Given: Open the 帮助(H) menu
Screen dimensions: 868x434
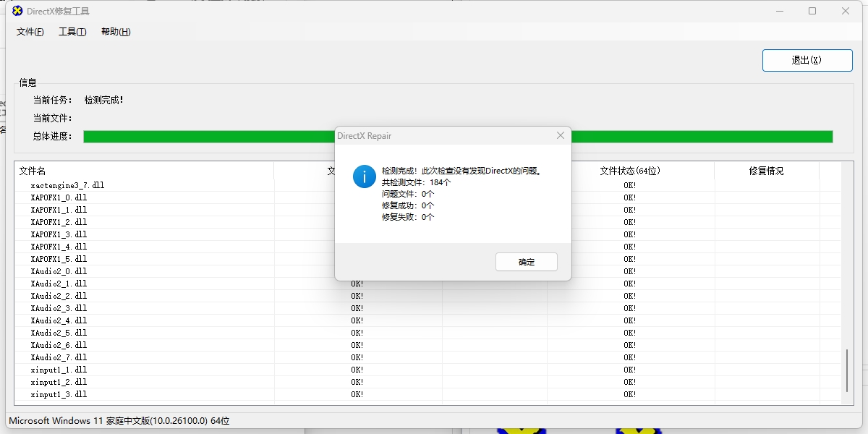Looking at the screenshot, I should click(116, 32).
